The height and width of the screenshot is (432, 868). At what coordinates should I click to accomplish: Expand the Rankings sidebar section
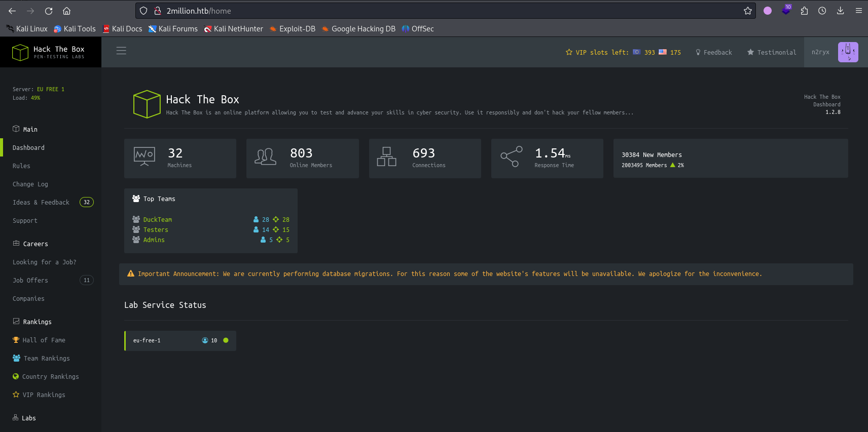[x=32, y=322]
